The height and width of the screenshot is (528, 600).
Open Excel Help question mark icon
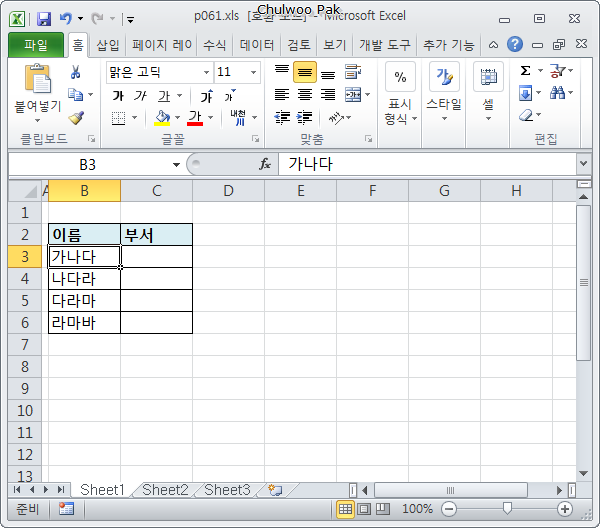click(x=515, y=44)
